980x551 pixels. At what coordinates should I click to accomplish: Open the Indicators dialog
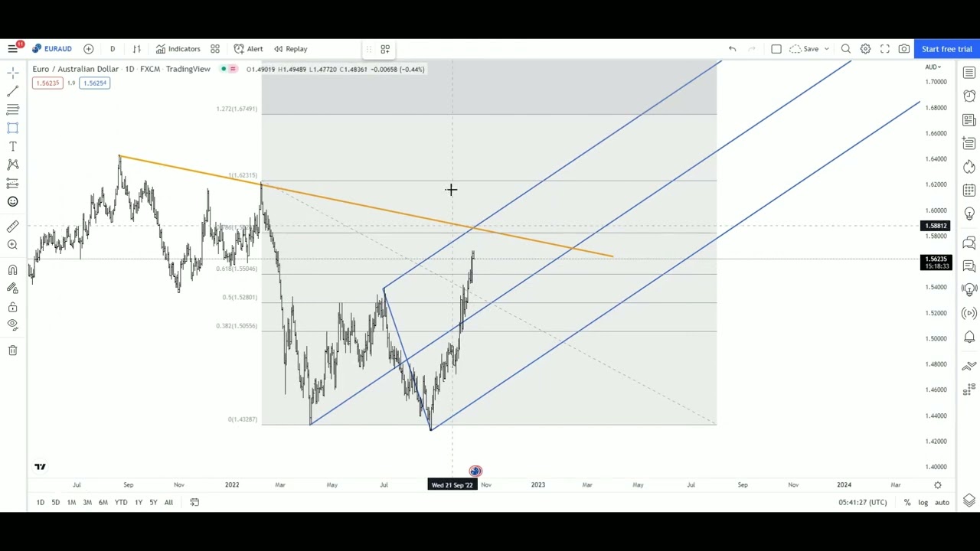pos(178,49)
